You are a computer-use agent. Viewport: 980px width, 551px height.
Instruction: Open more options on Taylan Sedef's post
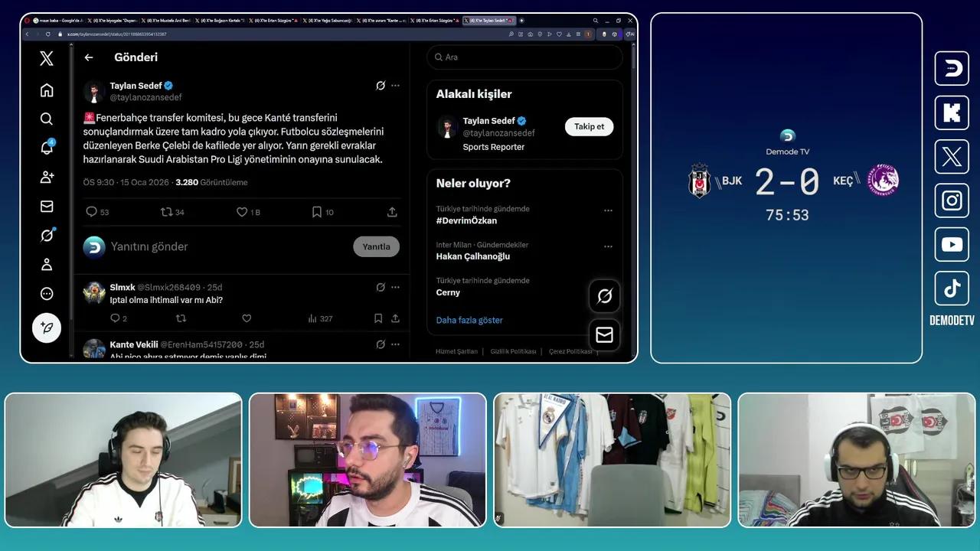(395, 86)
